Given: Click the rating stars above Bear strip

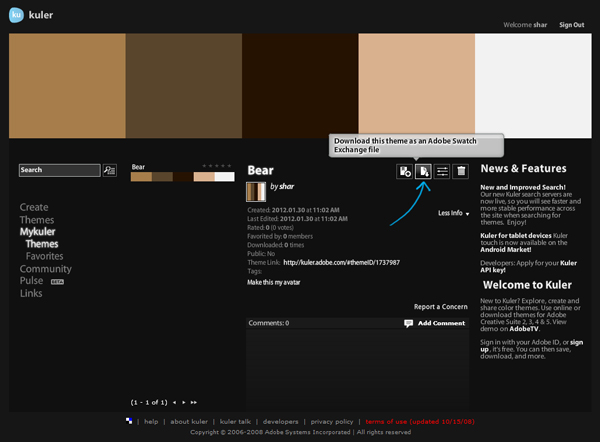Looking at the screenshot, I should tap(217, 166).
